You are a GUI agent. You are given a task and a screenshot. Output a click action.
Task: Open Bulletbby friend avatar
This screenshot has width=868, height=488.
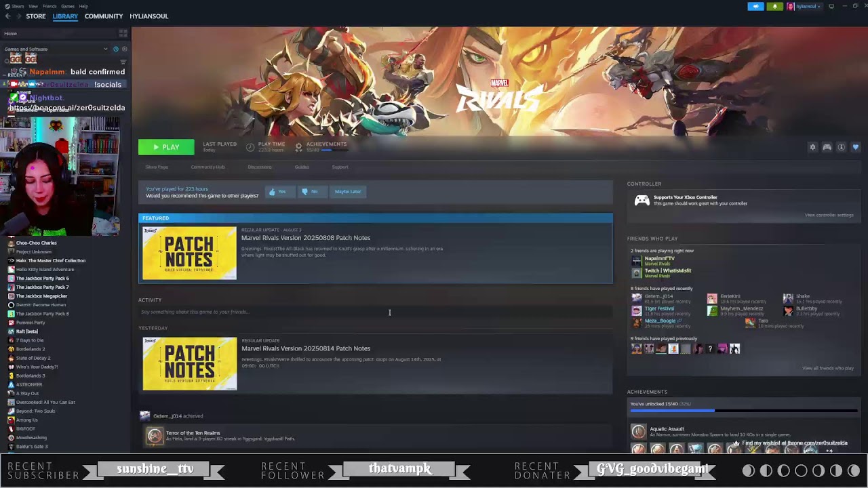(x=788, y=311)
